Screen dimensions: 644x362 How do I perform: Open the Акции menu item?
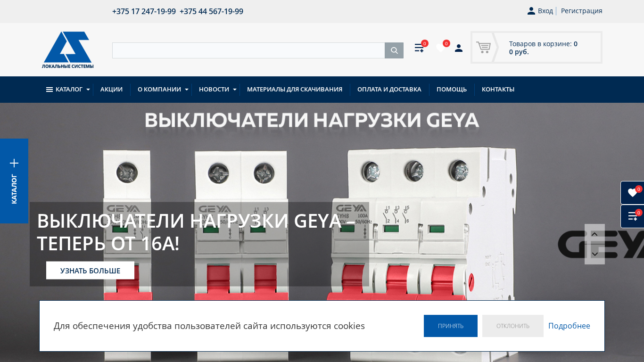[x=111, y=90]
